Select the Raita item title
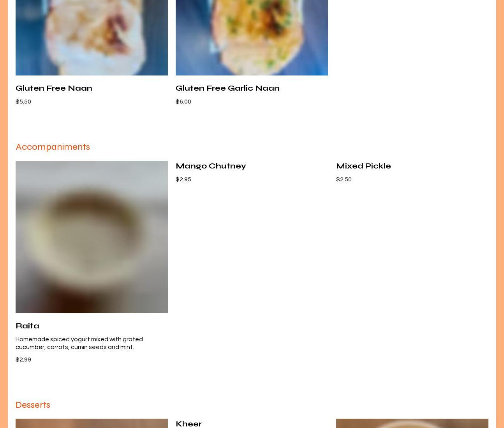Screen dimensions: 504x428 click(27, 326)
